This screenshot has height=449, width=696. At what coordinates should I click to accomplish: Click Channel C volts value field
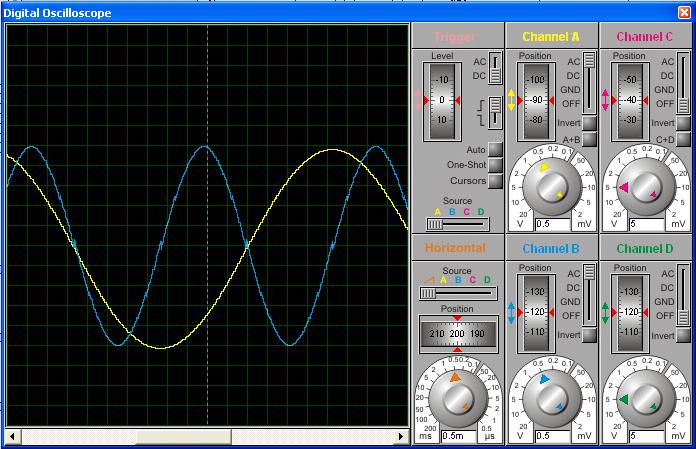[x=647, y=224]
